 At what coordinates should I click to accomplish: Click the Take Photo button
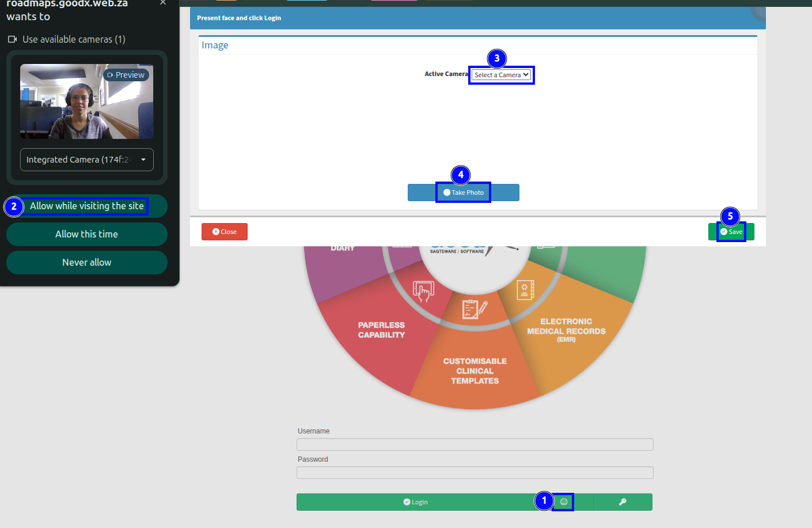[464, 193]
